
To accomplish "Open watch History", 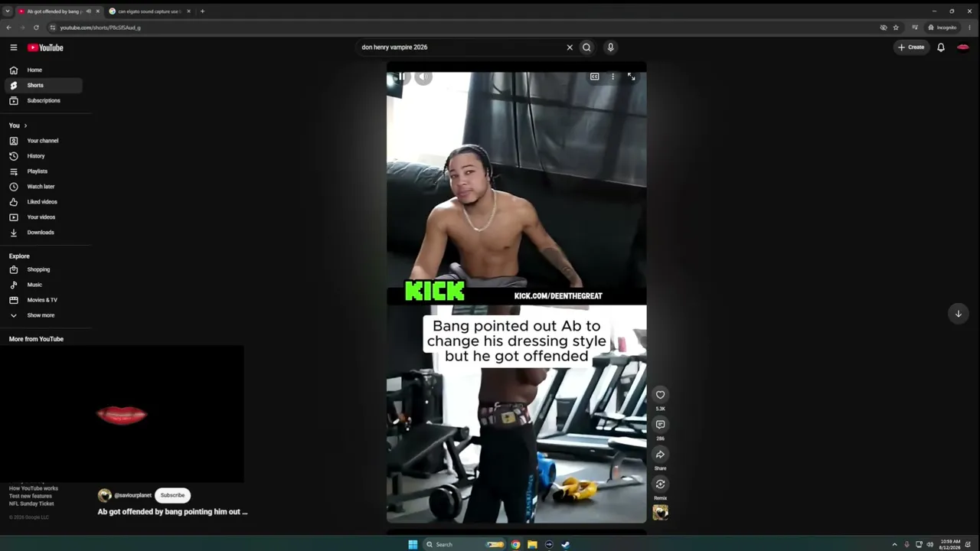I will (x=43, y=156).
